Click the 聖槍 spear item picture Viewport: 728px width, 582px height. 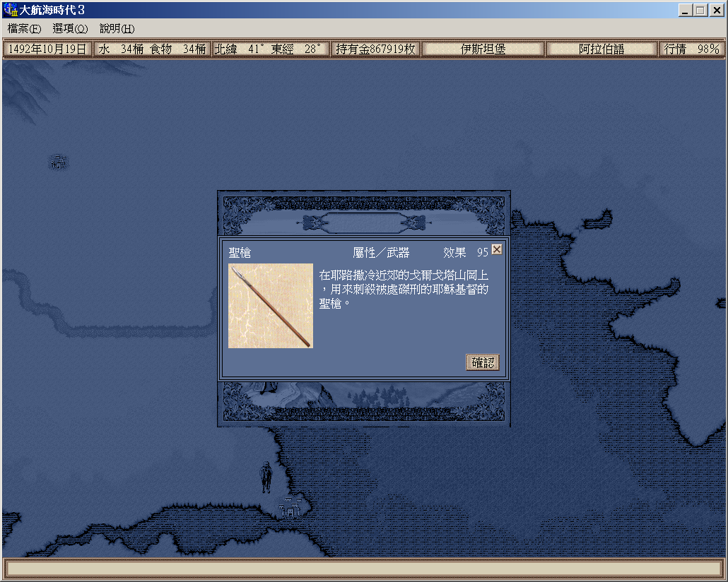(271, 306)
